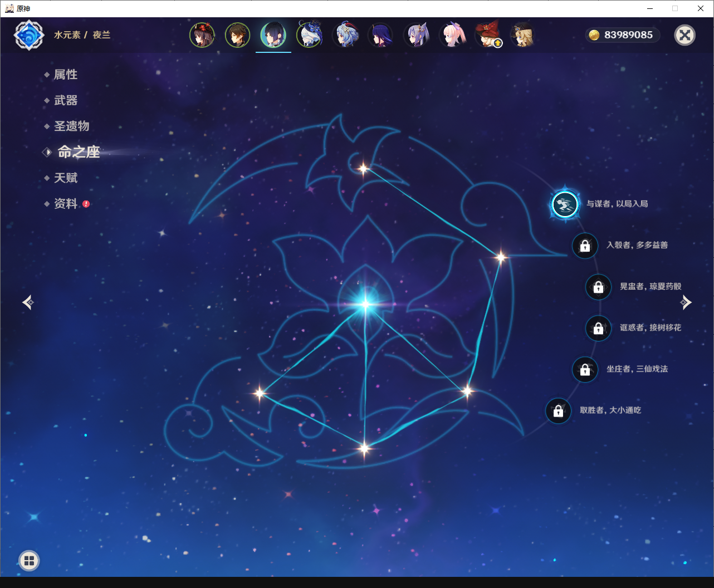
Task: Close the character screen with X
Action: point(685,35)
